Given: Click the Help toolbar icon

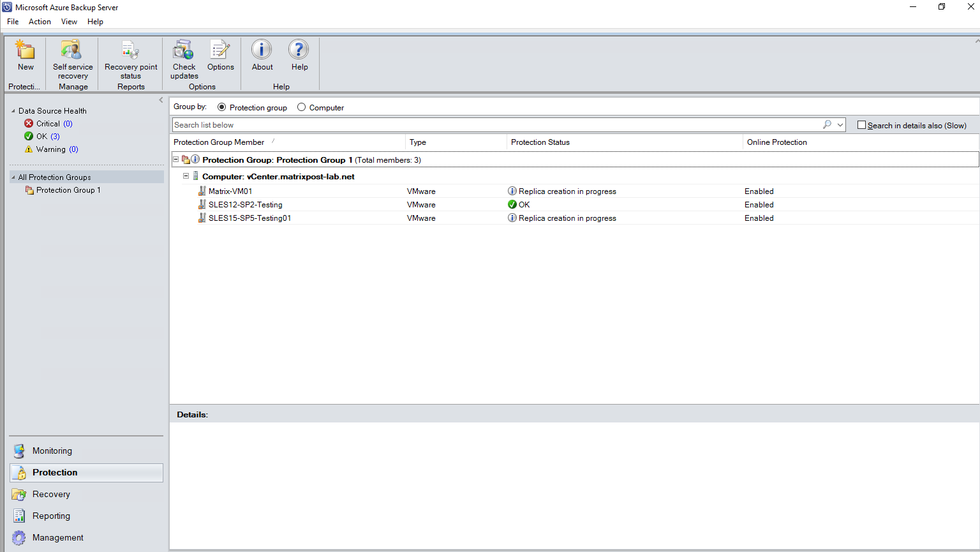Looking at the screenshot, I should point(299,50).
